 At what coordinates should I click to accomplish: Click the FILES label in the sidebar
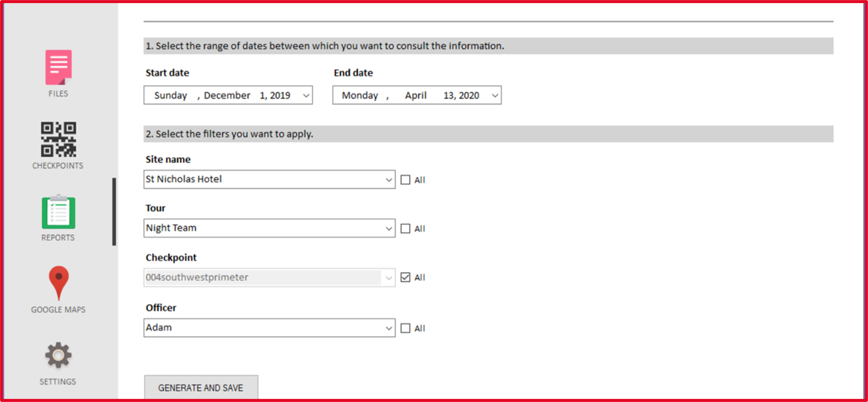(x=58, y=94)
